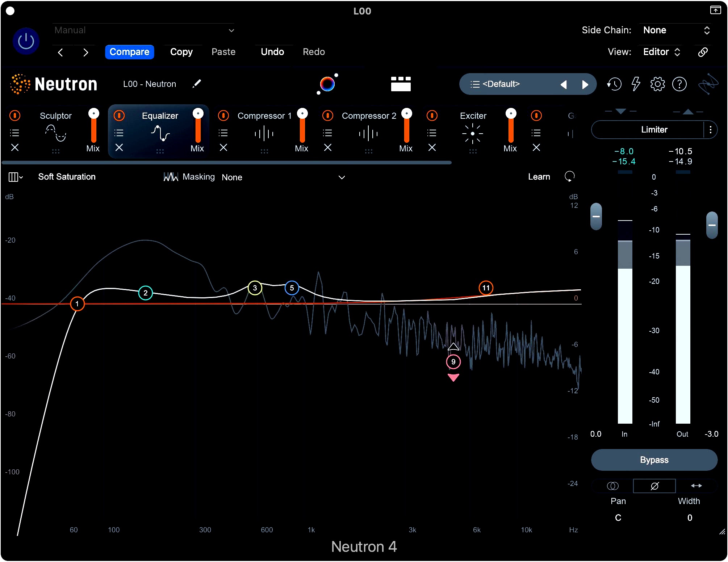The height and width of the screenshot is (562, 728).
Task: Select previous preset with left triangle
Action: tap(563, 85)
